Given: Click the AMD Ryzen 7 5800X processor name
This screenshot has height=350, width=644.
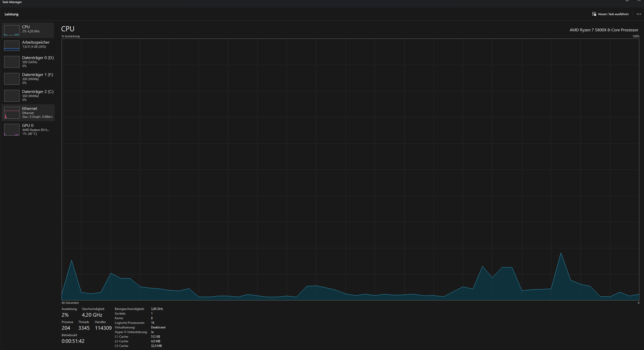Looking at the screenshot, I should pos(604,30).
